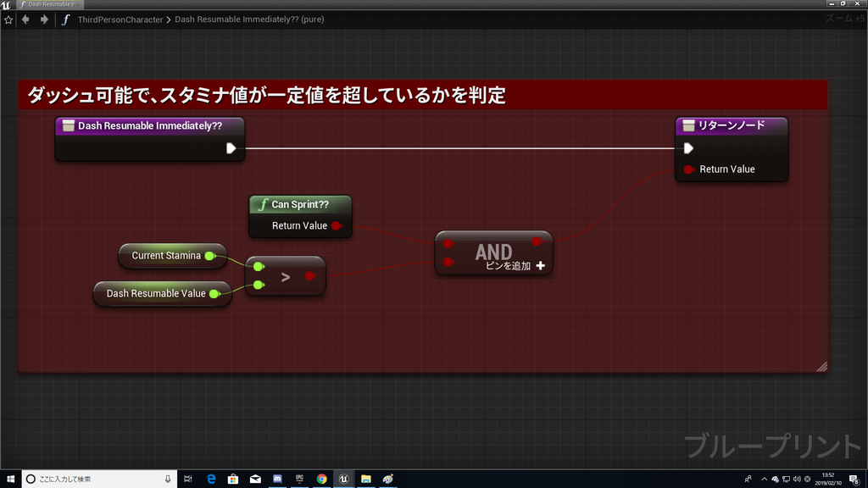The width and height of the screenshot is (868, 488).
Task: Open Discord from the taskbar
Action: point(277,479)
